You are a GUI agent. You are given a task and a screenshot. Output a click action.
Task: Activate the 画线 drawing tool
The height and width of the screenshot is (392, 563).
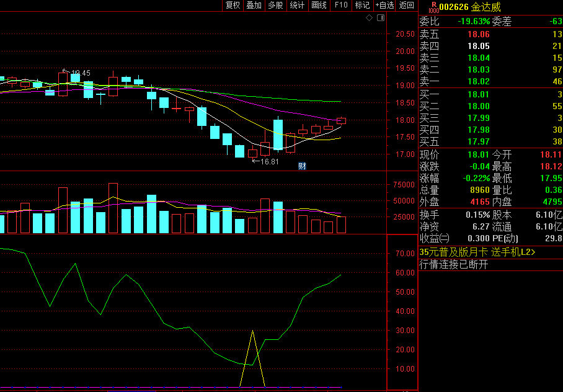pos(319,6)
